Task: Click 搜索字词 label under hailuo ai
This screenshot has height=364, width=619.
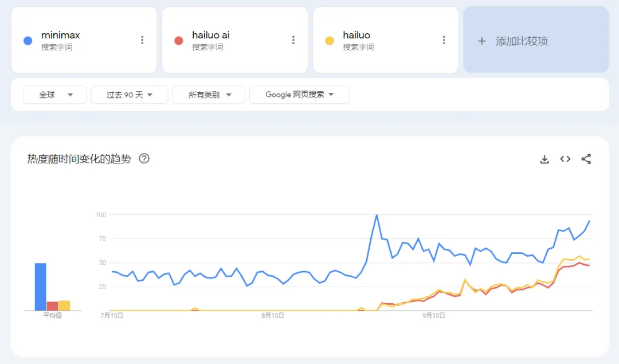Action: (x=207, y=48)
